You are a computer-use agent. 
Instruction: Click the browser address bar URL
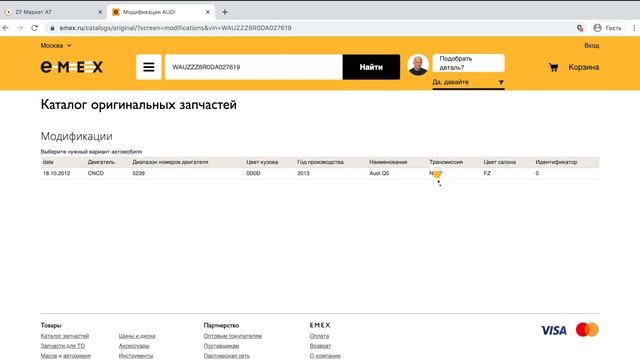(x=176, y=28)
